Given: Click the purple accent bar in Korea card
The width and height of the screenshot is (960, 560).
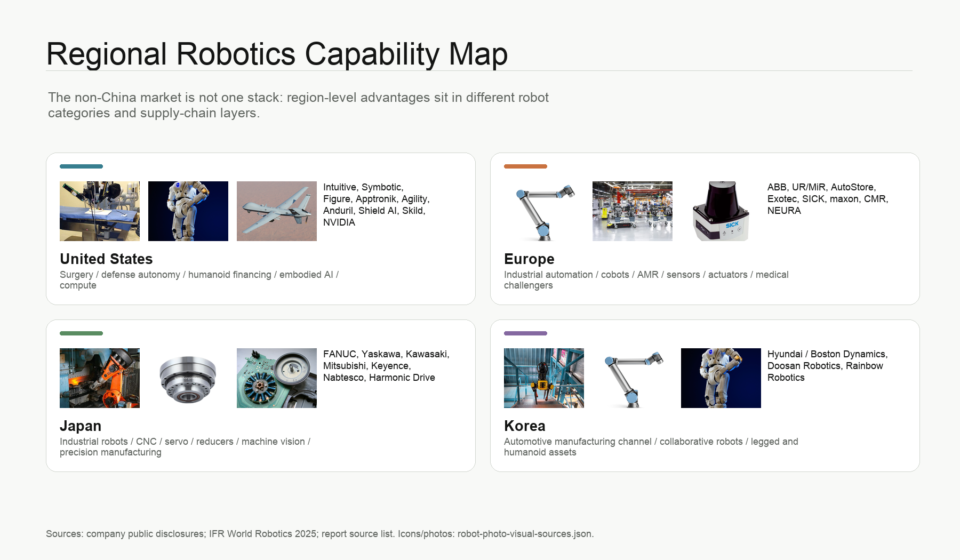Looking at the screenshot, I should coord(525,333).
